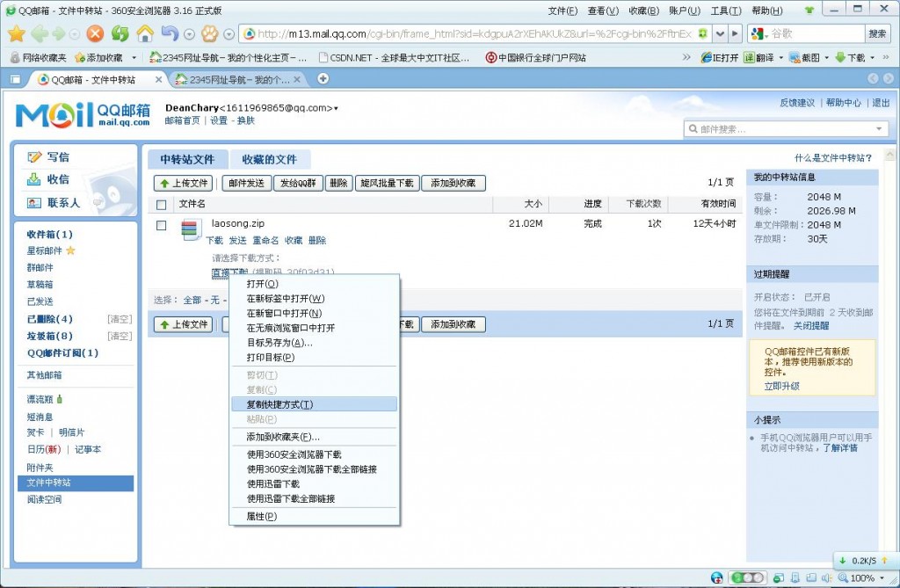Click the 邮件发送 button in top toolbar
Screen dimensions: 900x588
246,183
